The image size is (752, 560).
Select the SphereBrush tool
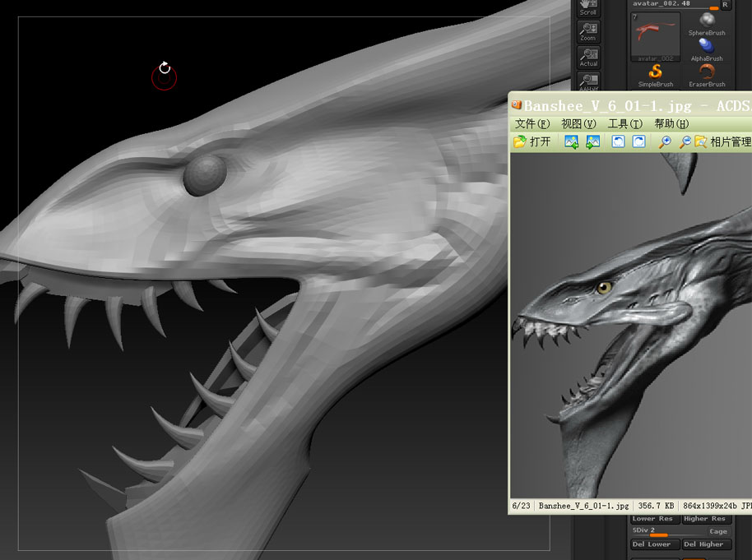tap(707, 25)
